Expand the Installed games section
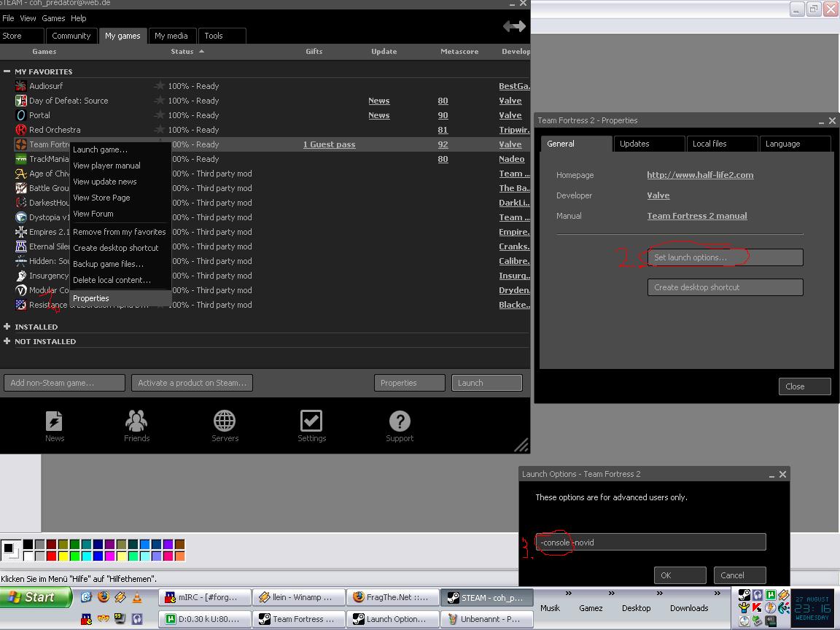This screenshot has height=630, width=840. [7, 327]
